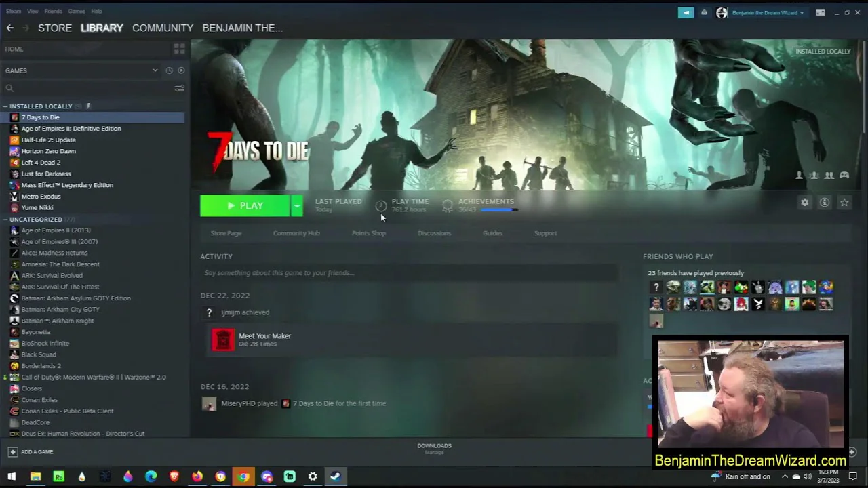This screenshot has height=488, width=868.
Task: Switch library to collections grid view
Action: [179, 49]
